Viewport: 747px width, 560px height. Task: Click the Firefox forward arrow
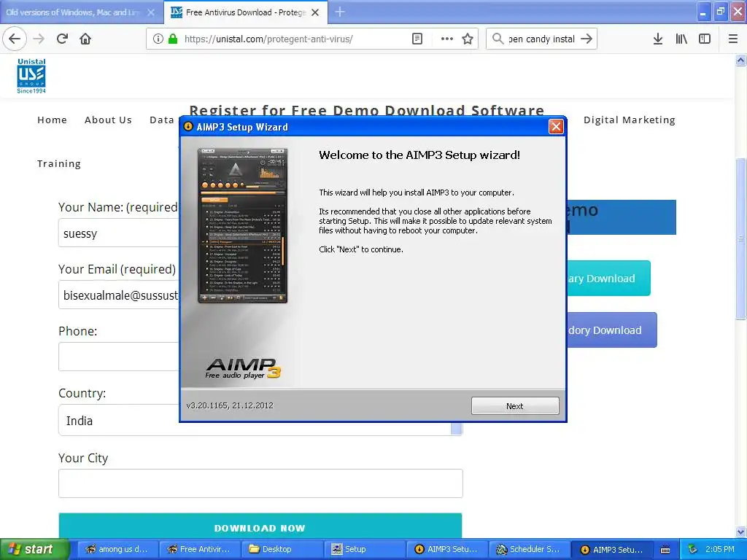click(x=39, y=39)
